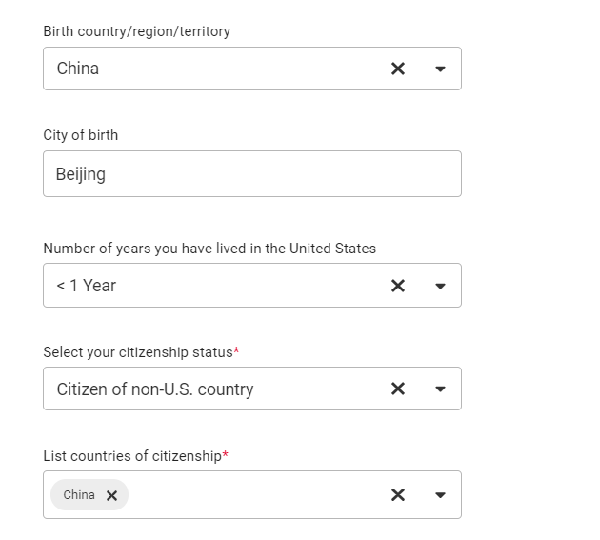
Task: Click the City of birth Beijing field
Action: (x=253, y=173)
